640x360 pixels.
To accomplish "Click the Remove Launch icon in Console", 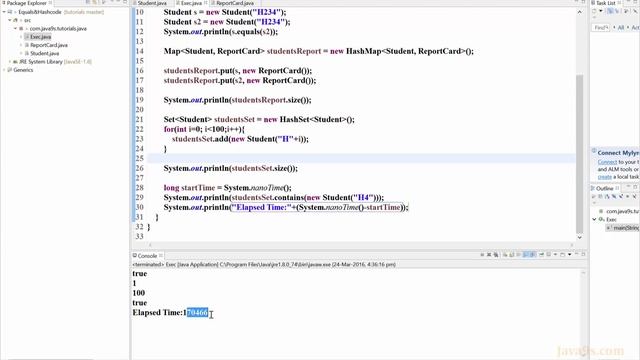I will coord(489,255).
